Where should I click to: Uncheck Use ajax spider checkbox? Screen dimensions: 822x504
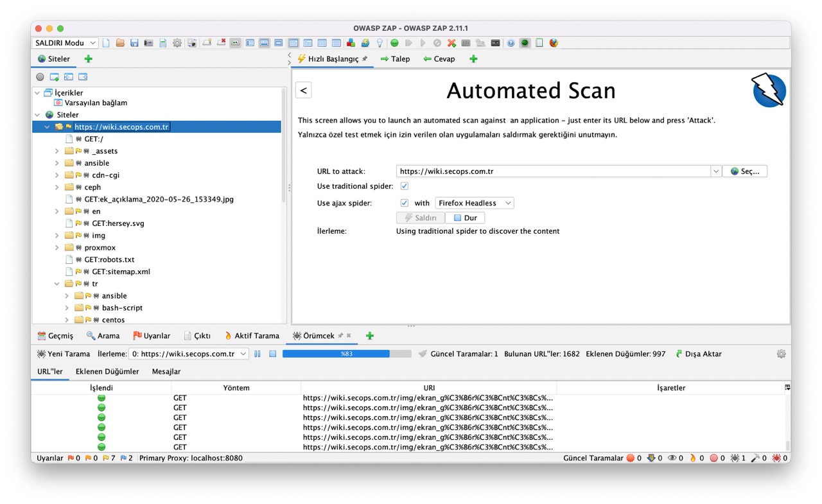tap(405, 203)
